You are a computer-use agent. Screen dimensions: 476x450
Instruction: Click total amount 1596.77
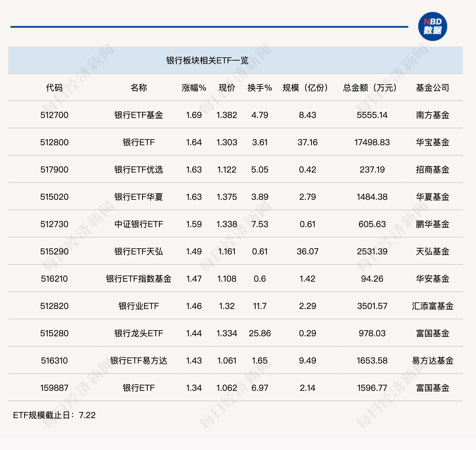[x=372, y=388]
